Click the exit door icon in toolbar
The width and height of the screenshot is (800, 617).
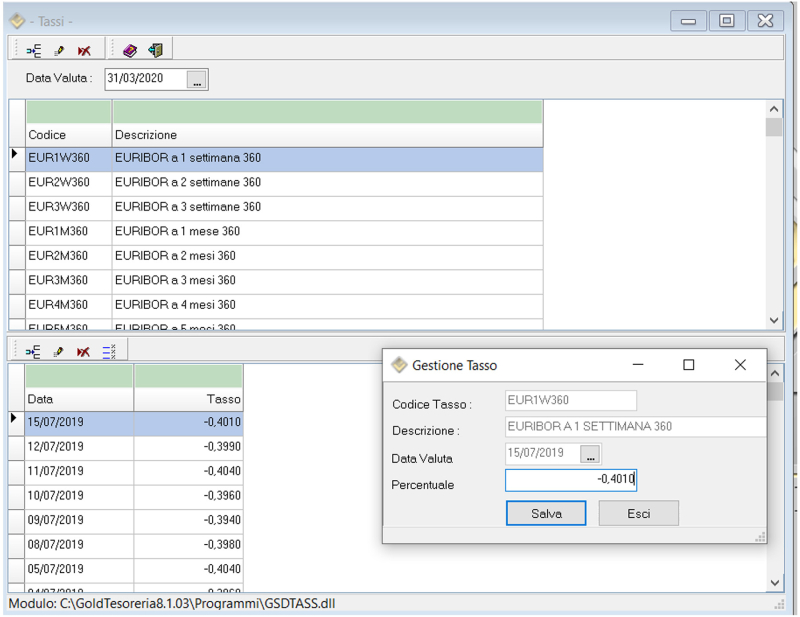(155, 50)
